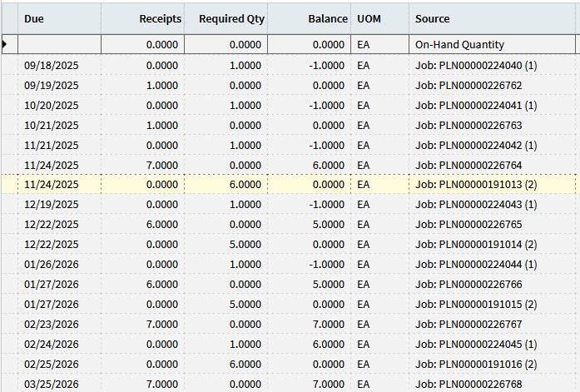Select the Job: PLN00000226762 cell
580x392 pixels.
(x=493, y=86)
